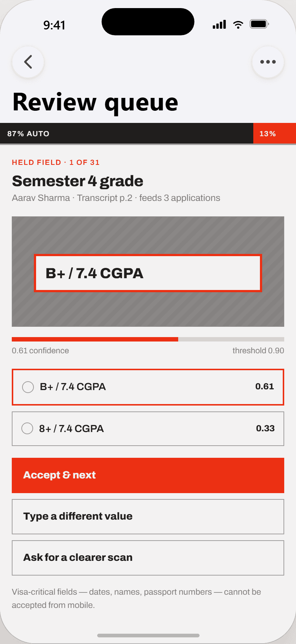Screen dimensions: 296x644
Task: Tap the battery status icon
Action: click(260, 24)
